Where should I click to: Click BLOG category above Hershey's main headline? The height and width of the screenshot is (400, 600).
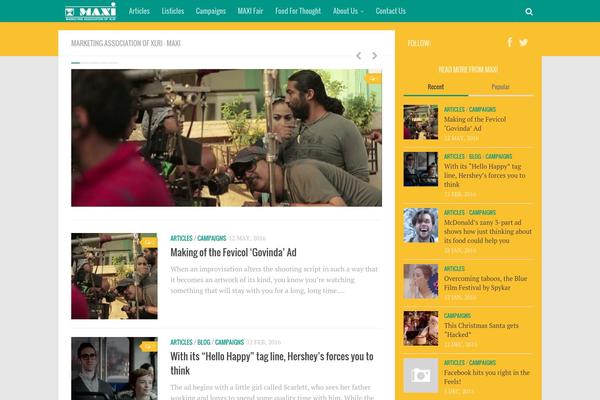(x=204, y=342)
